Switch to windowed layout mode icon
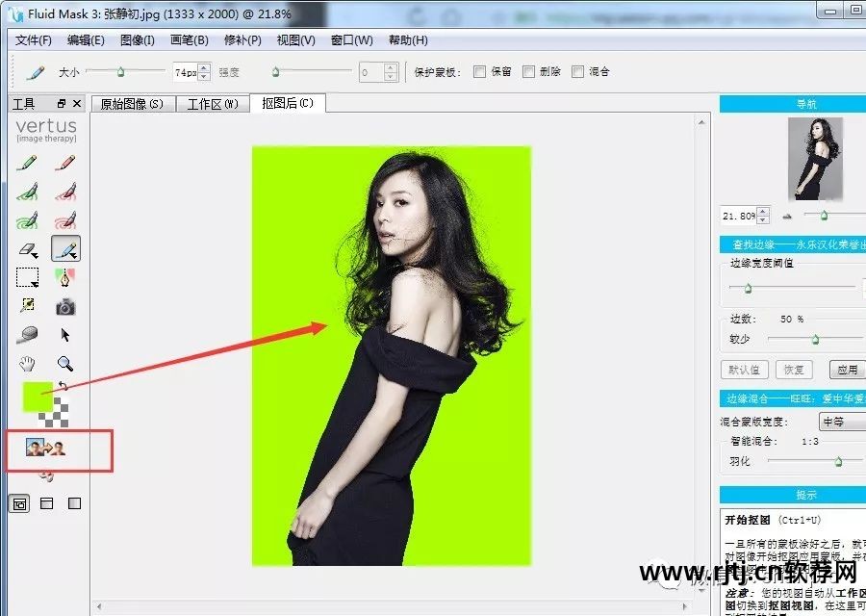866x616 pixels. pos(47,503)
